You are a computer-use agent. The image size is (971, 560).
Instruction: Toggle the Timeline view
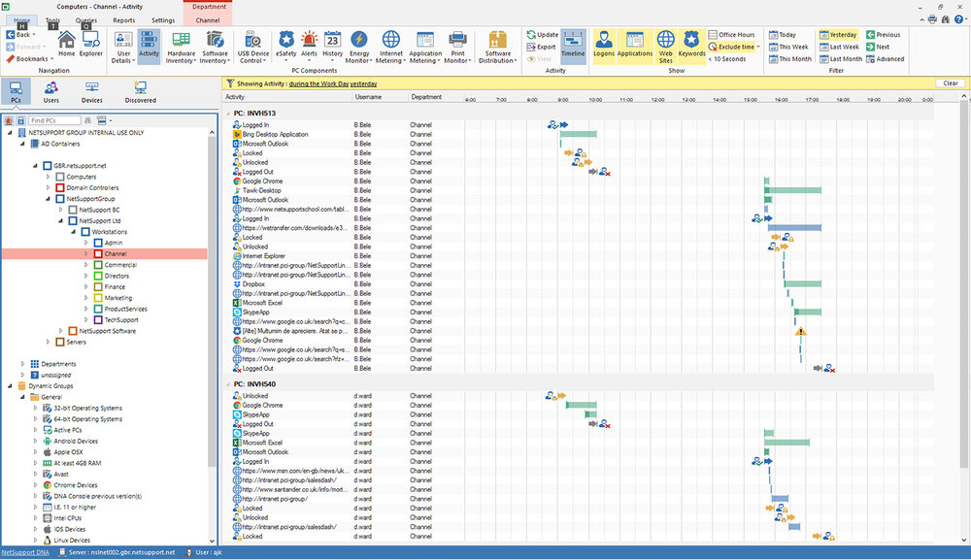tap(573, 45)
